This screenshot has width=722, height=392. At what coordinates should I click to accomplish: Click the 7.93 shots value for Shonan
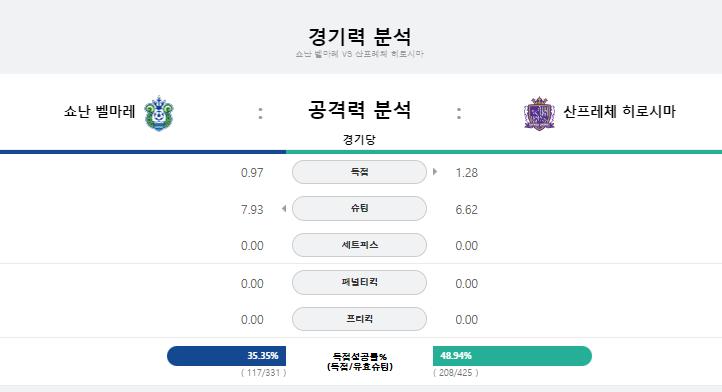coord(252,210)
